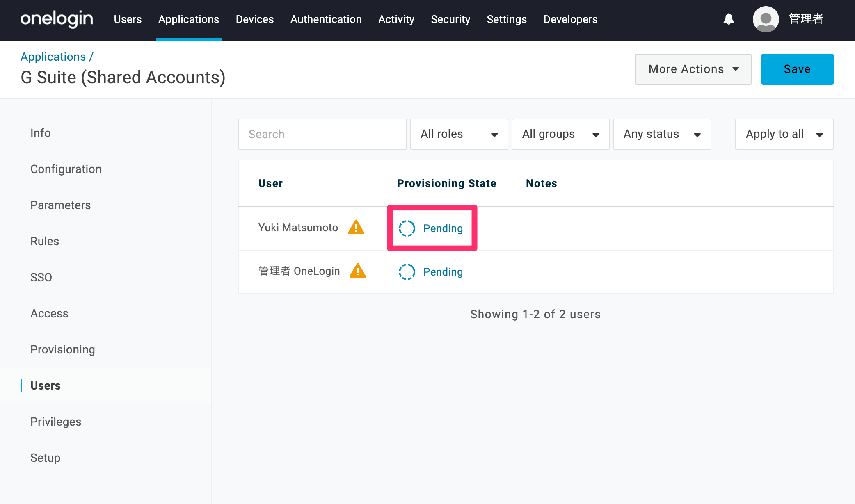Click 'Showing 1-2 of 2 users' text
Screen dimensions: 855x504
click(x=535, y=314)
